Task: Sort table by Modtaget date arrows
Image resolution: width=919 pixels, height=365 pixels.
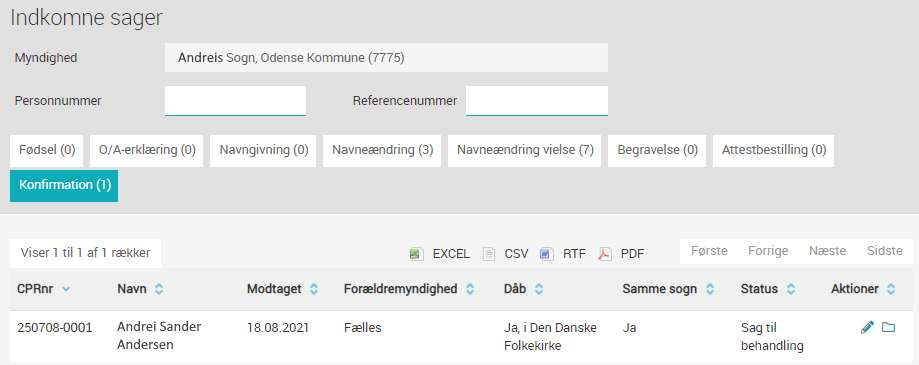Action: click(314, 289)
